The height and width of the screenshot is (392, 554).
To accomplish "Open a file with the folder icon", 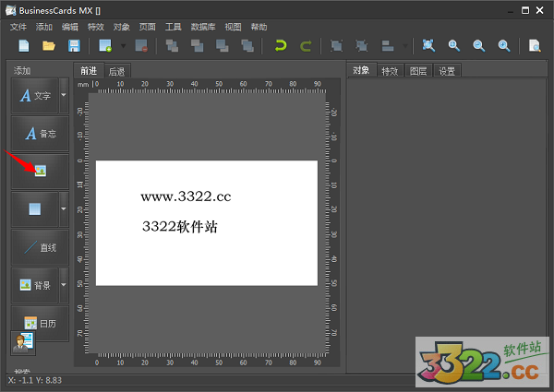I will coord(49,46).
